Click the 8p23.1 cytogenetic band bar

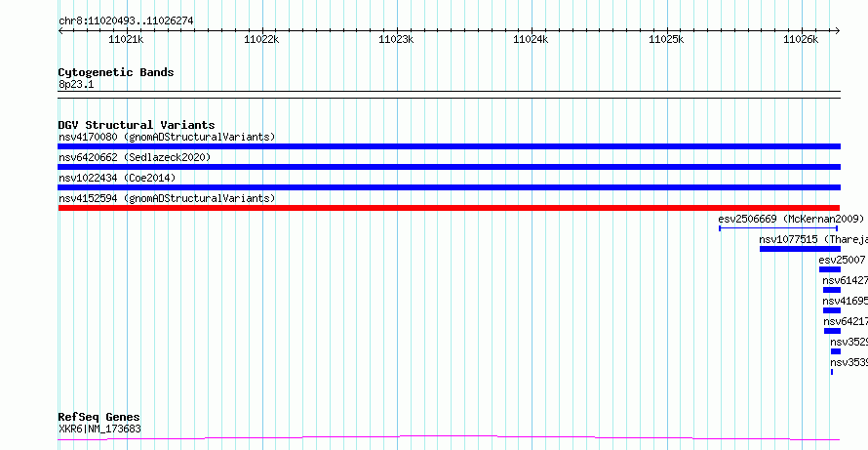449,95
